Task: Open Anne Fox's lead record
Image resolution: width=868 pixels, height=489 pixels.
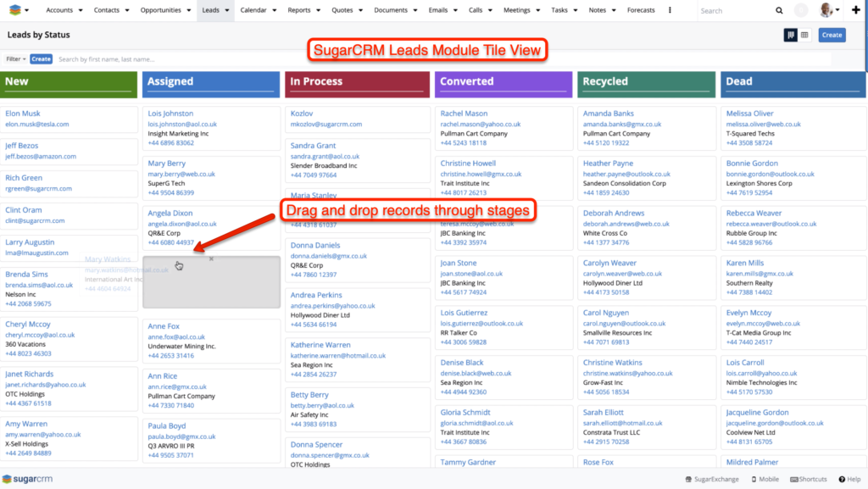Action: pos(164,326)
